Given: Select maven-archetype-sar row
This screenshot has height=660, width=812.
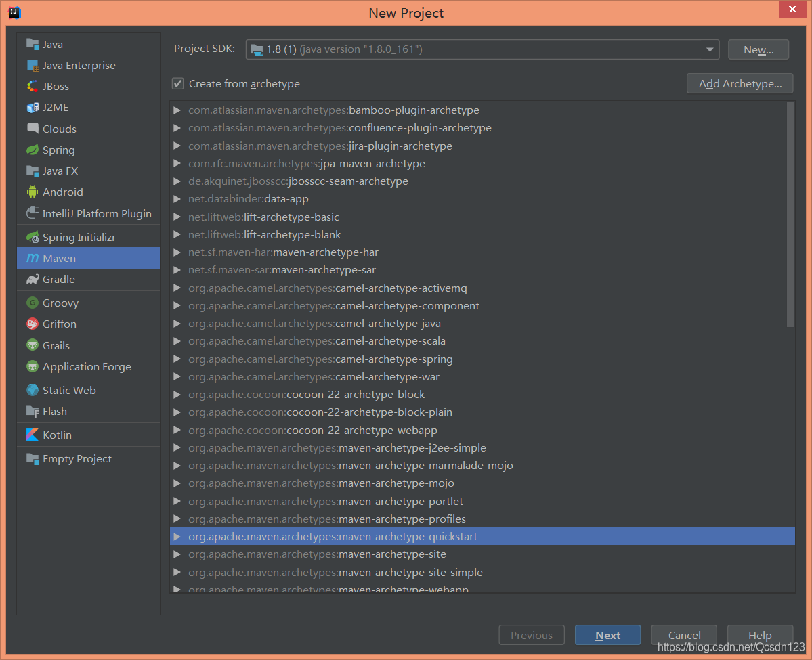Looking at the screenshot, I should point(482,269).
